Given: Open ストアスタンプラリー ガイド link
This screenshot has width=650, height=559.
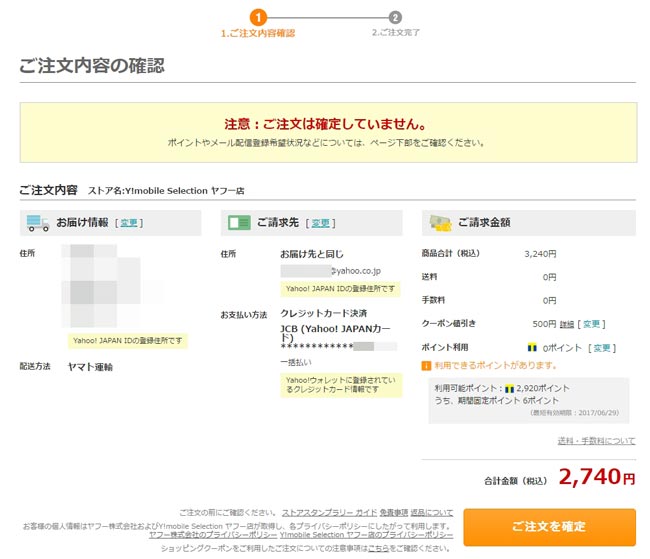Looking at the screenshot, I should [x=329, y=513].
